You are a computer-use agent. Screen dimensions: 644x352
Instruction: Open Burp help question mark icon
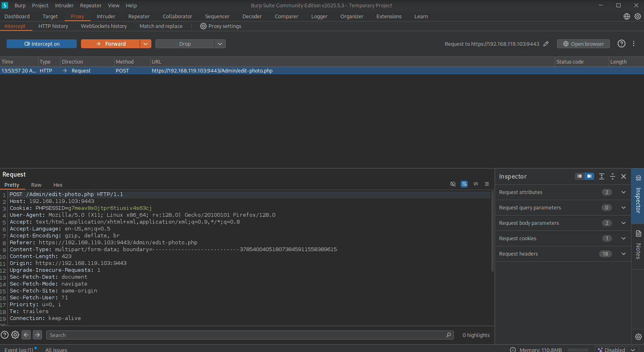point(621,44)
